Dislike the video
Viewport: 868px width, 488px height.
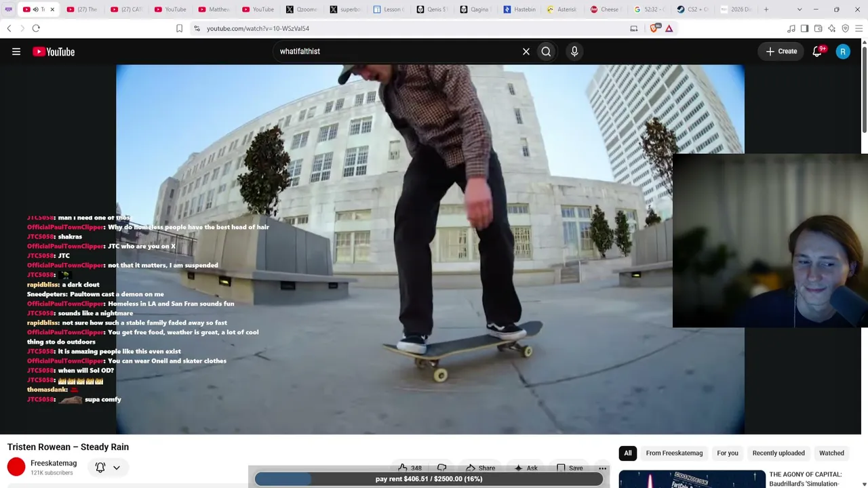point(442,468)
